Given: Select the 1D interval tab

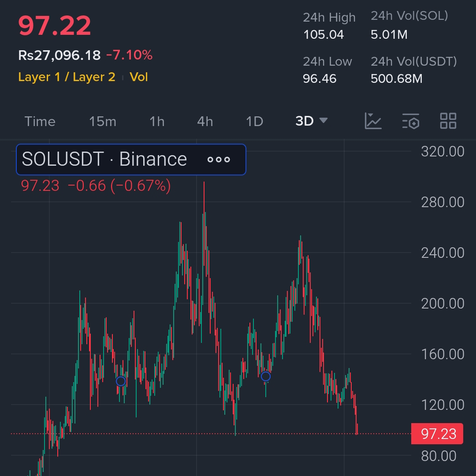Looking at the screenshot, I should [254, 122].
